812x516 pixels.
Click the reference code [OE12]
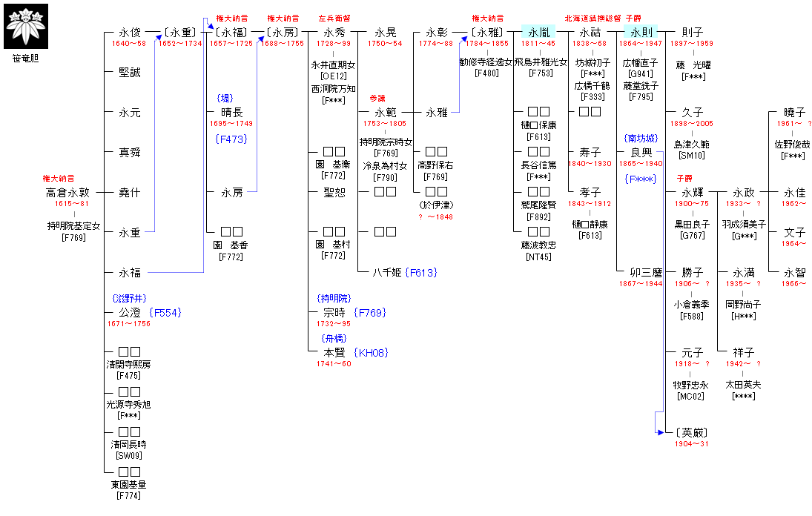click(334, 76)
